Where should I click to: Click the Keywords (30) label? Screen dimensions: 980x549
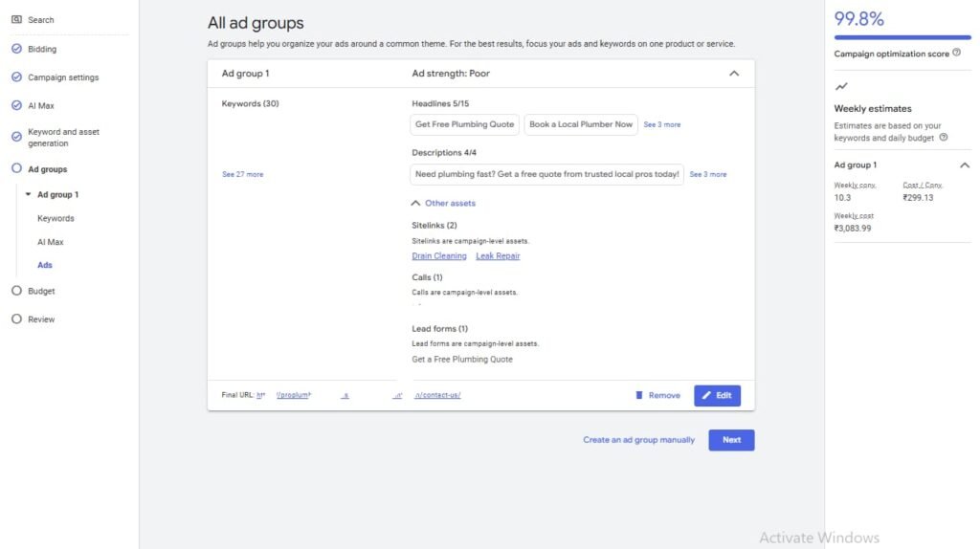tap(250, 103)
